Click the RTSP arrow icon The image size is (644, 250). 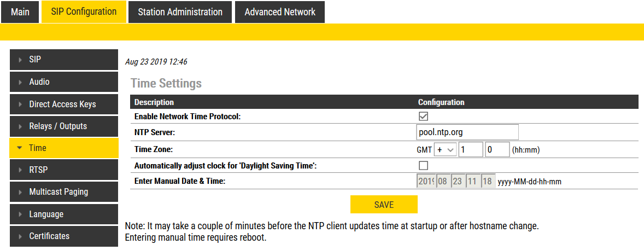point(20,170)
